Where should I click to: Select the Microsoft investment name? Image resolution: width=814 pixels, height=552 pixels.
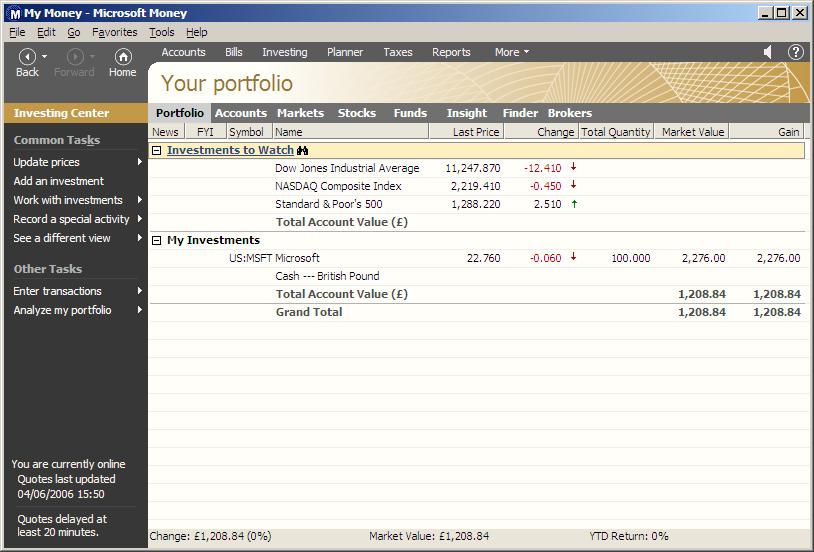click(297, 258)
